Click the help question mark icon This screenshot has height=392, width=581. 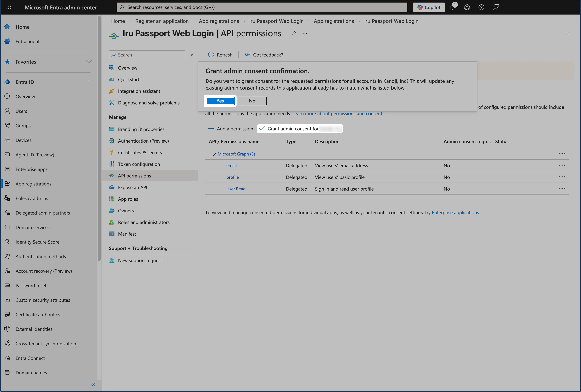click(481, 7)
